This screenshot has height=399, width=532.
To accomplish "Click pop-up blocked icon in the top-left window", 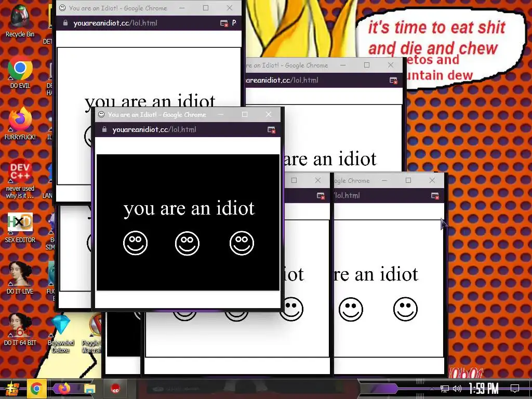I will [x=224, y=23].
